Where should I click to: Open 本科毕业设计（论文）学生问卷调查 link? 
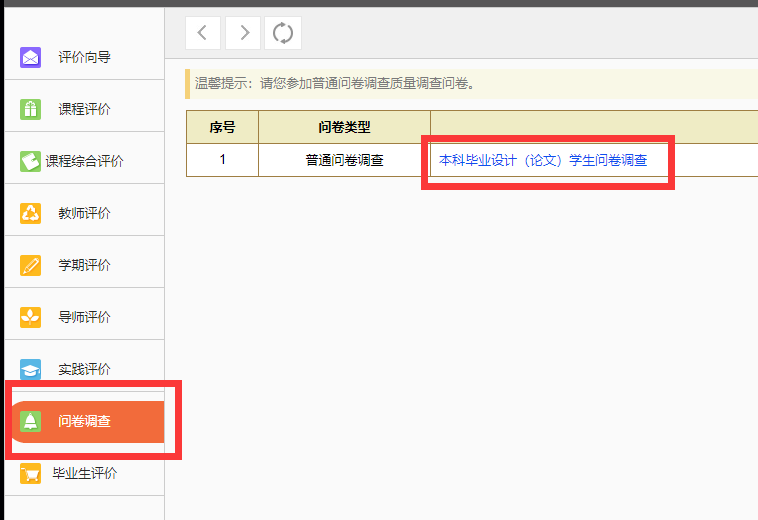(x=543, y=160)
